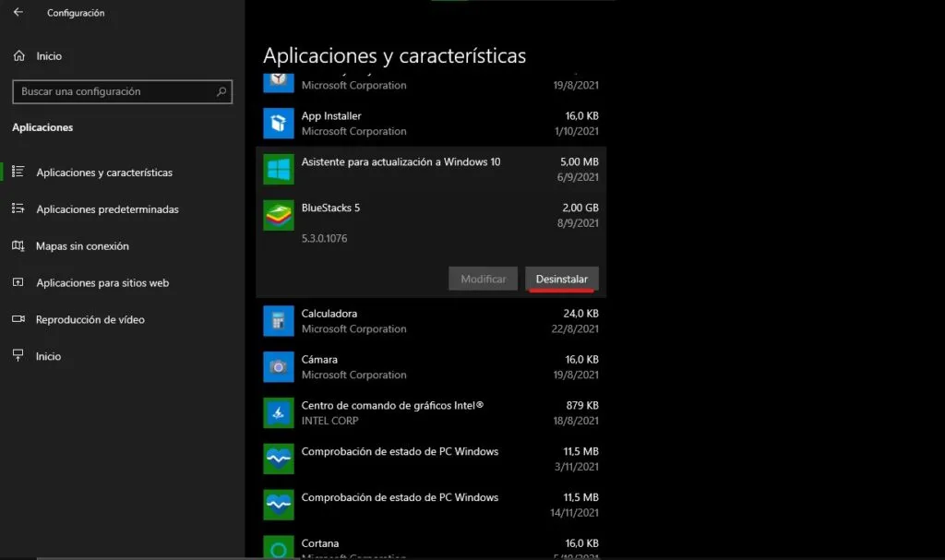
Task: Click the Aplicaciones y características sidebar icon
Action: (19, 173)
